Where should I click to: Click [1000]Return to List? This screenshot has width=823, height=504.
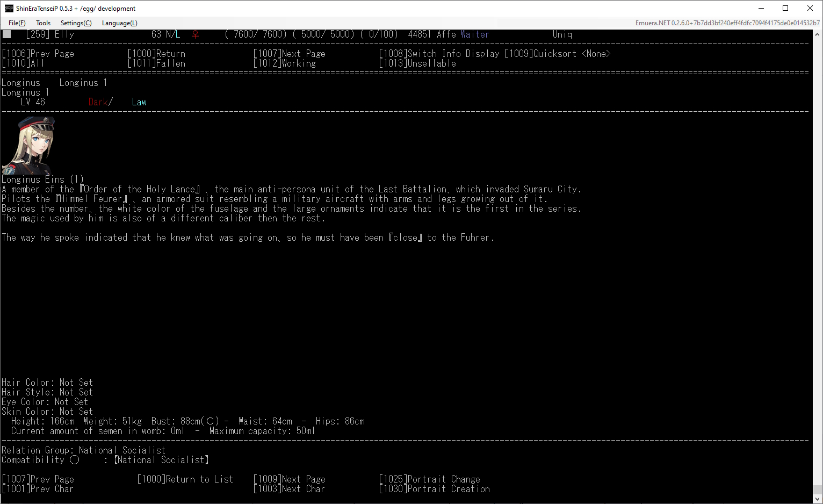click(185, 479)
